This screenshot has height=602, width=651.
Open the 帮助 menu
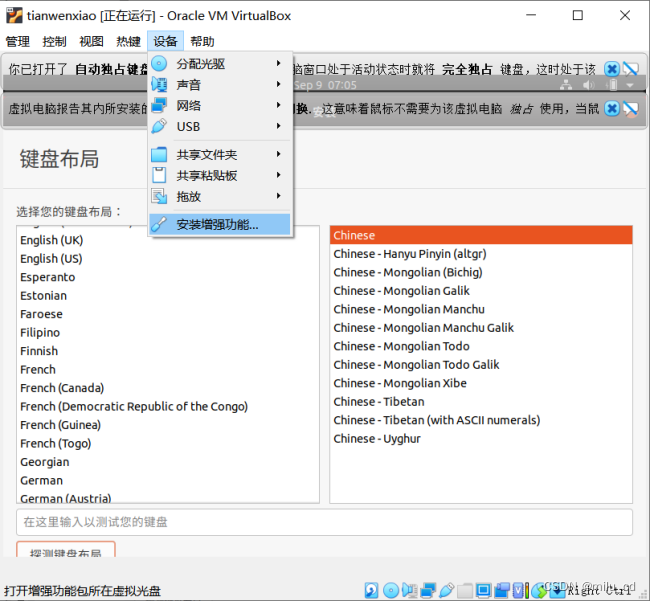202,41
